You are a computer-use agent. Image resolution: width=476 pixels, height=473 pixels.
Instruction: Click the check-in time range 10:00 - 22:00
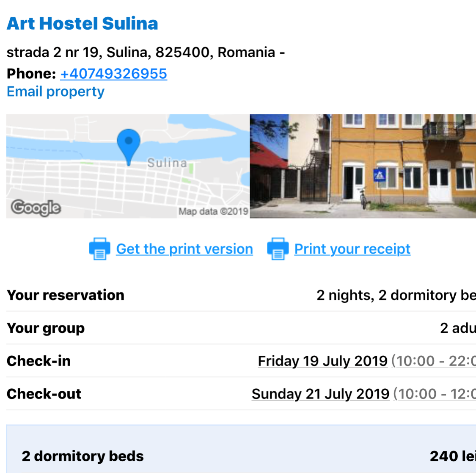[434, 361]
